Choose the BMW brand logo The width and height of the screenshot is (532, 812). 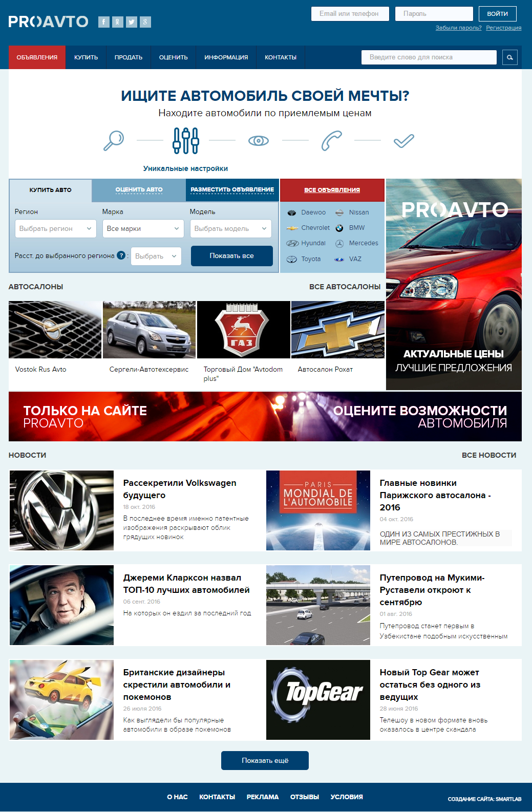[339, 228]
